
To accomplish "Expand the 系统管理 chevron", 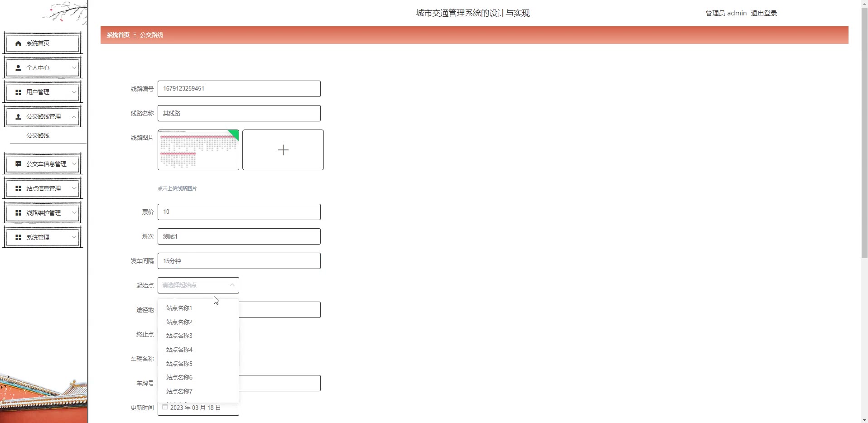I will coord(74,237).
